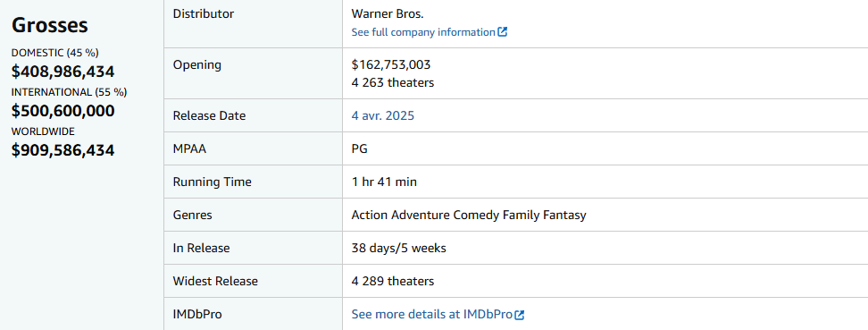Click the 4 263 theaters opening count
The image size is (868, 330).
tap(393, 82)
